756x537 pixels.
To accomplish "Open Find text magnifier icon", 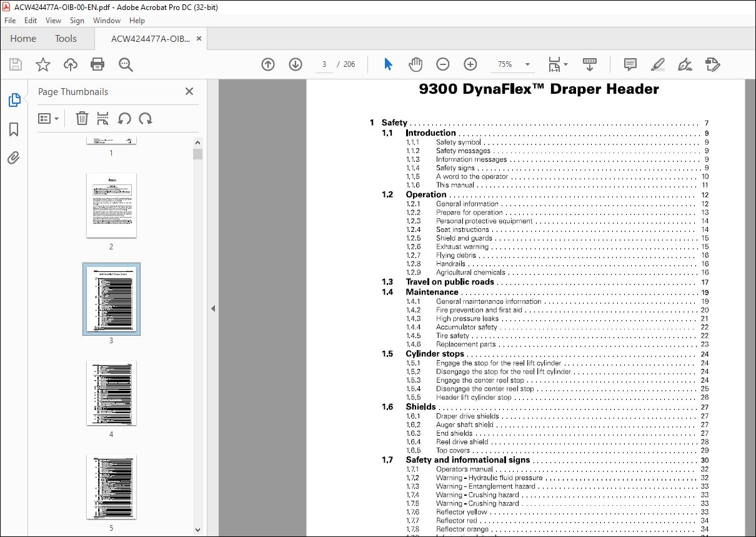I will [x=126, y=64].
